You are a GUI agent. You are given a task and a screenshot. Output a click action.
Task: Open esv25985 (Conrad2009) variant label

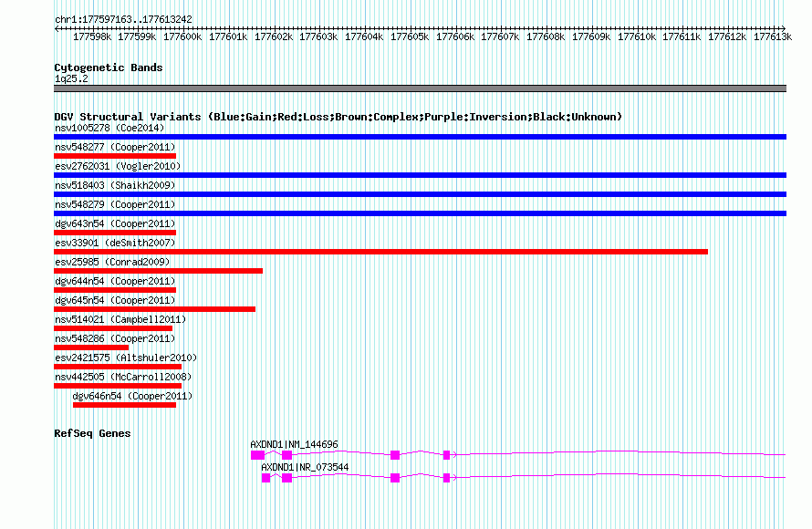112,262
